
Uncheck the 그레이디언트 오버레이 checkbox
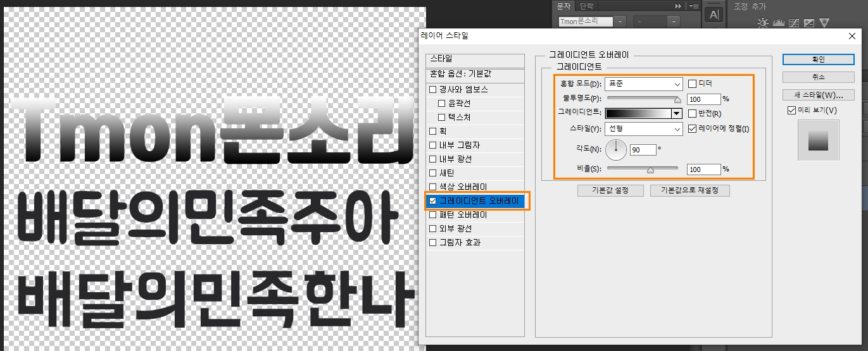pyautogui.click(x=434, y=201)
